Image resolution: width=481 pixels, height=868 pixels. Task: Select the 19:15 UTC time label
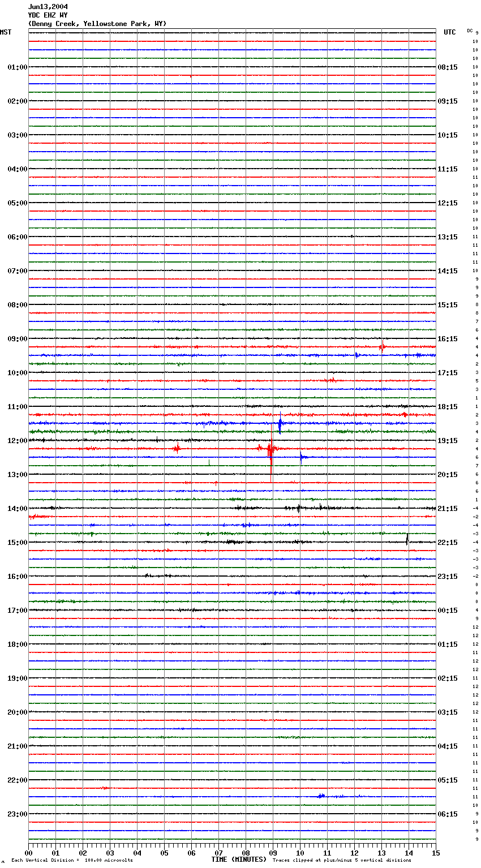click(448, 441)
